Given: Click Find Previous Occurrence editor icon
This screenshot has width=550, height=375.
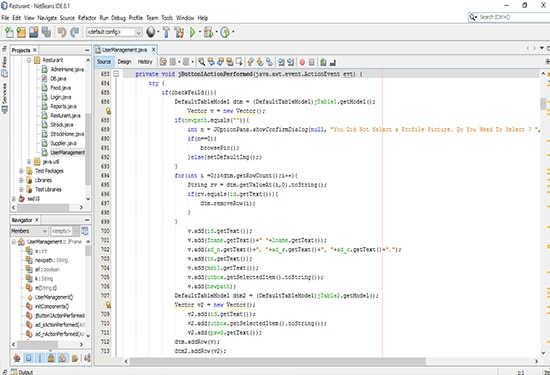Looking at the screenshot, I should click(x=211, y=62).
